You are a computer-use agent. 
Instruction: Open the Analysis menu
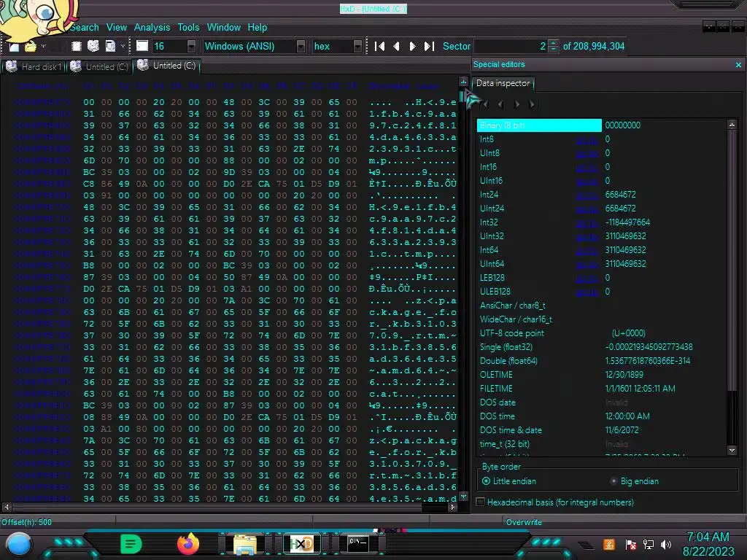pos(152,28)
